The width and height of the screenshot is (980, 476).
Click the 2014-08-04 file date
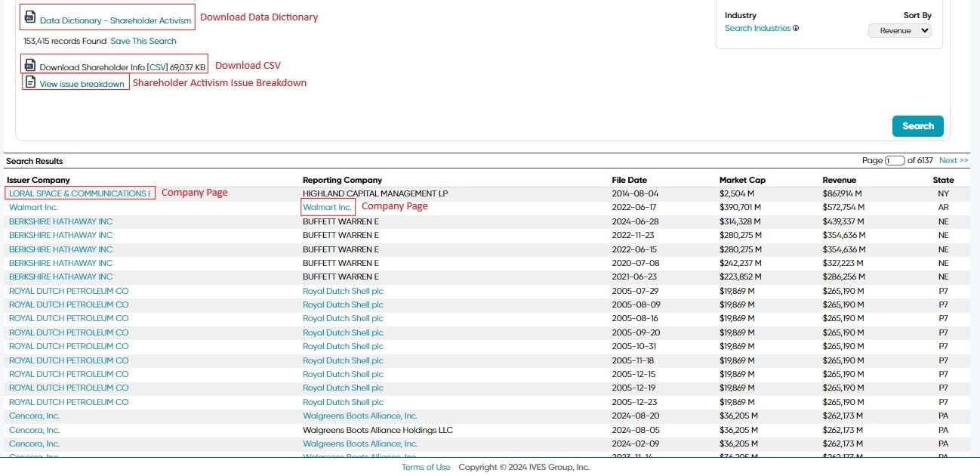pyautogui.click(x=635, y=193)
